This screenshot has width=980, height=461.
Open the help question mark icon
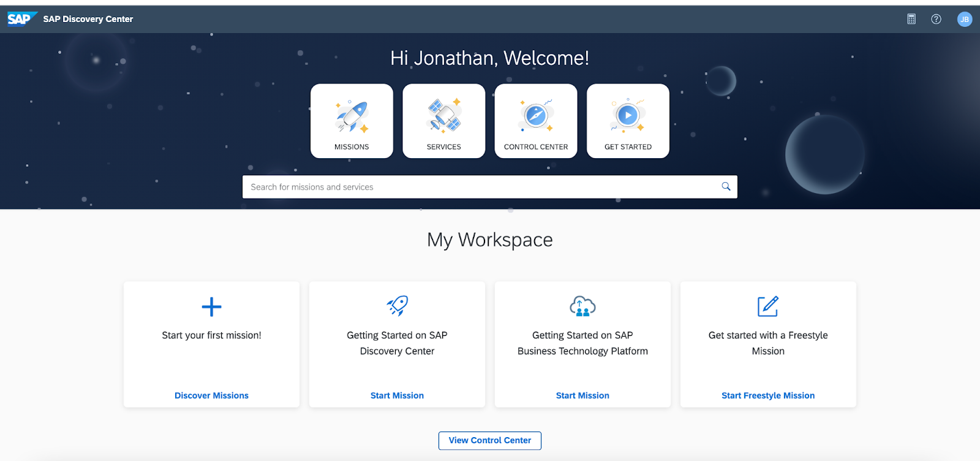(936, 19)
